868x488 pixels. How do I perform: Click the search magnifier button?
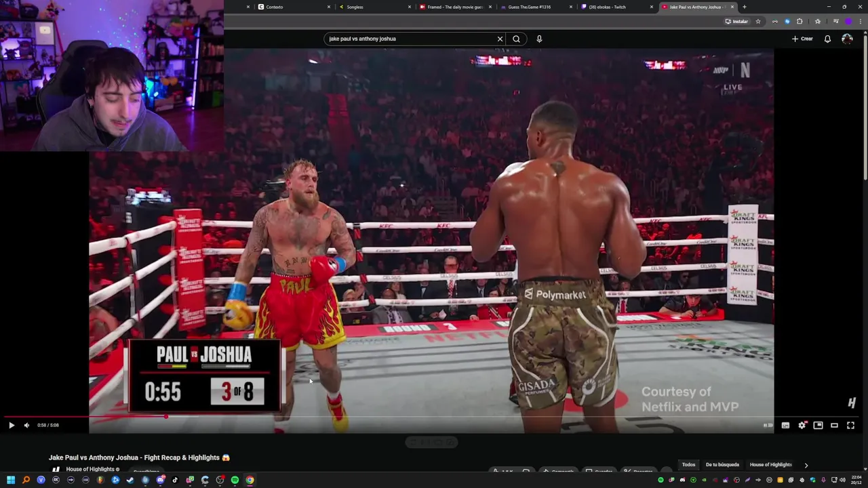coord(516,39)
